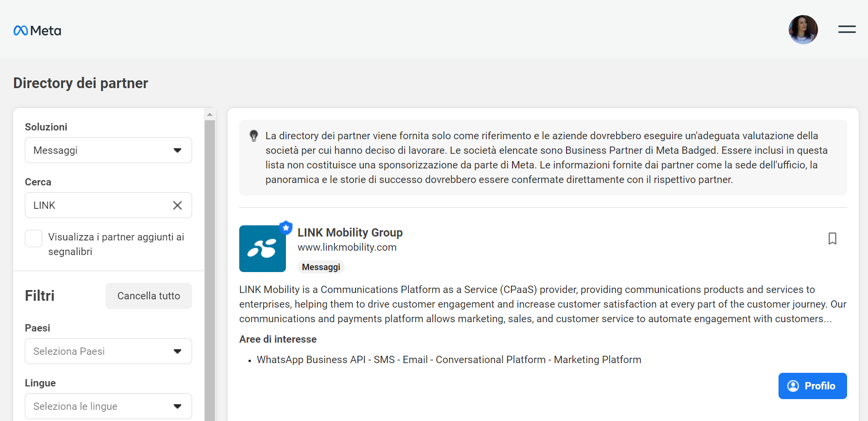The image size is (868, 421).
Task: Click the profile avatar picture
Action: 803,30
